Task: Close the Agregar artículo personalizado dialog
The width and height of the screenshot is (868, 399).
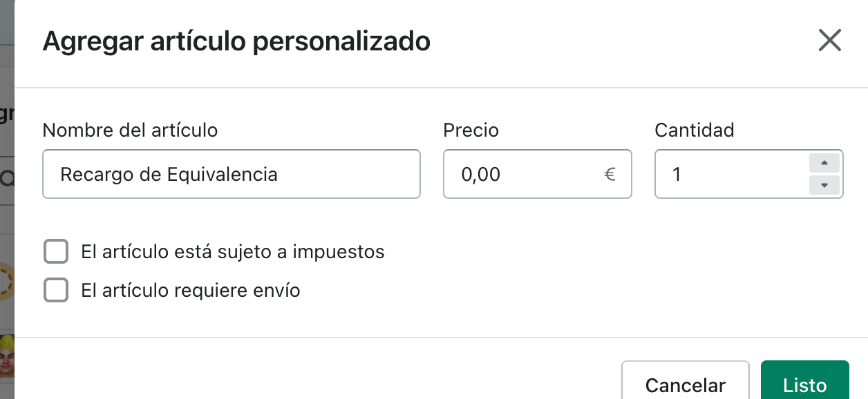Action: 829,41
